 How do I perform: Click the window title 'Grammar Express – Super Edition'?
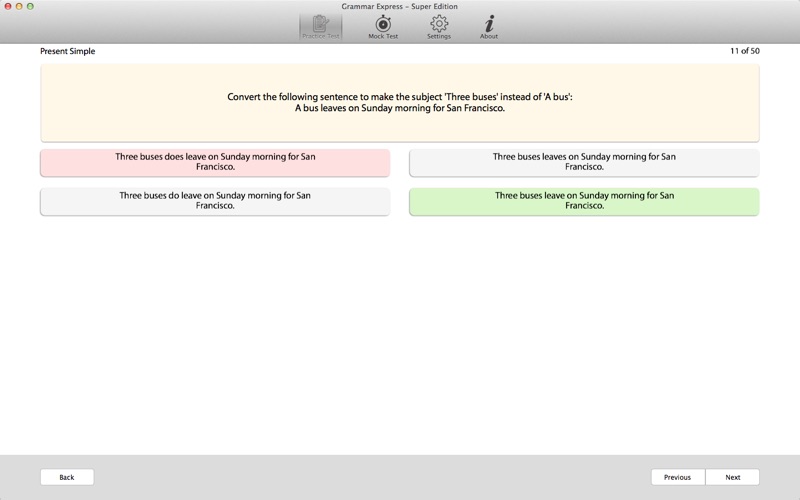tap(399, 6)
